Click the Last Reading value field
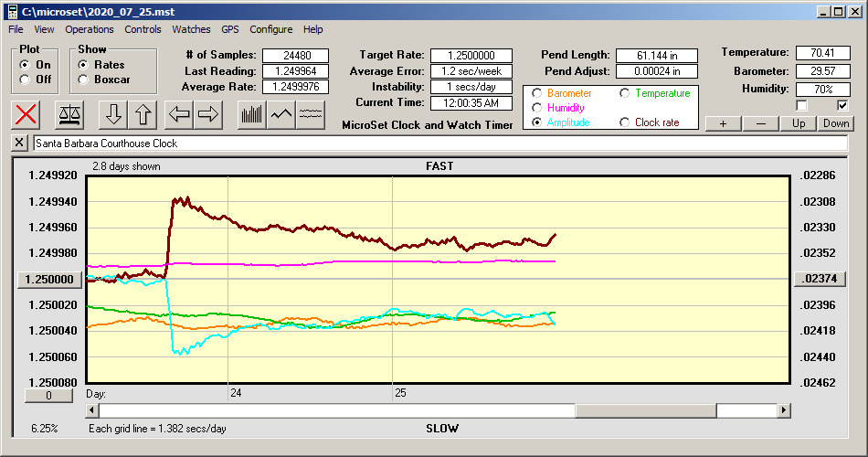Image resolution: width=868 pixels, height=457 pixels. (x=296, y=71)
